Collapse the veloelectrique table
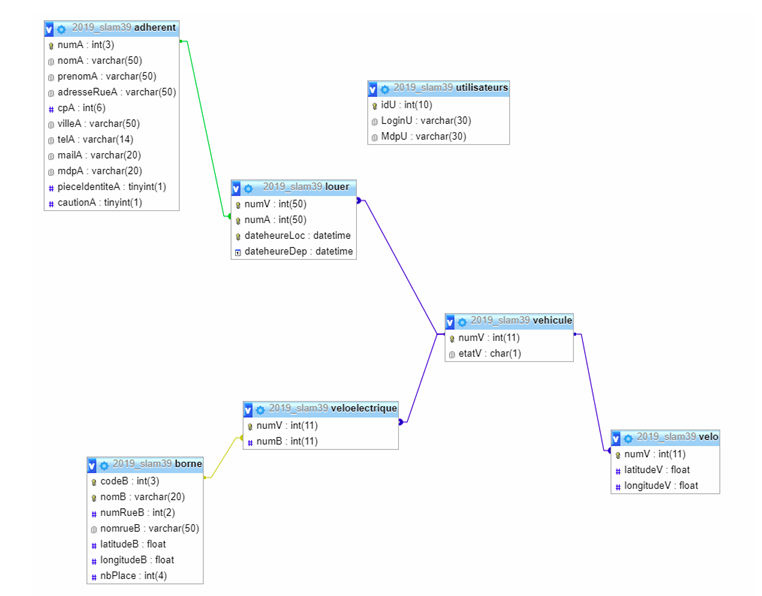 (x=249, y=410)
